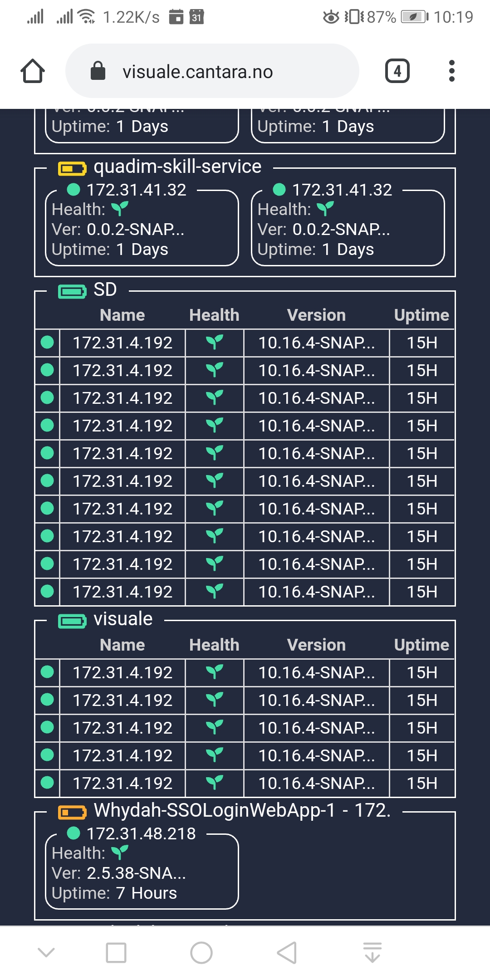
Task: Click the yellow battery icon for quadim-skill-service
Action: point(72,169)
